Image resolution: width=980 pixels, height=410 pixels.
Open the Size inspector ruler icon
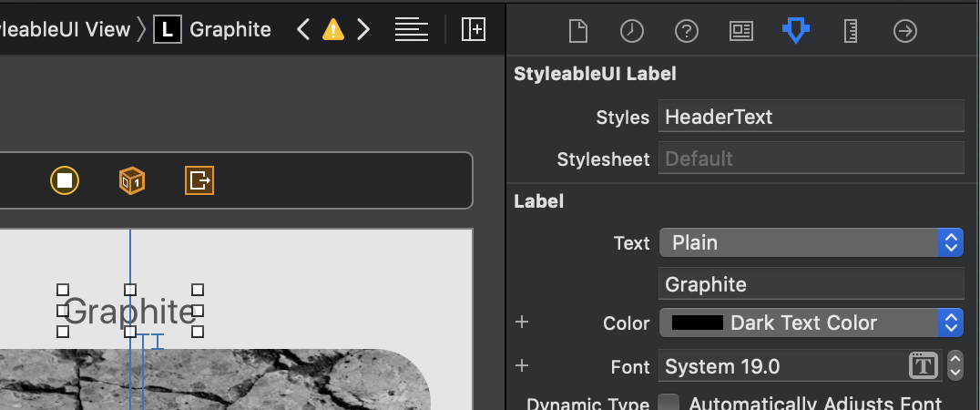(851, 31)
